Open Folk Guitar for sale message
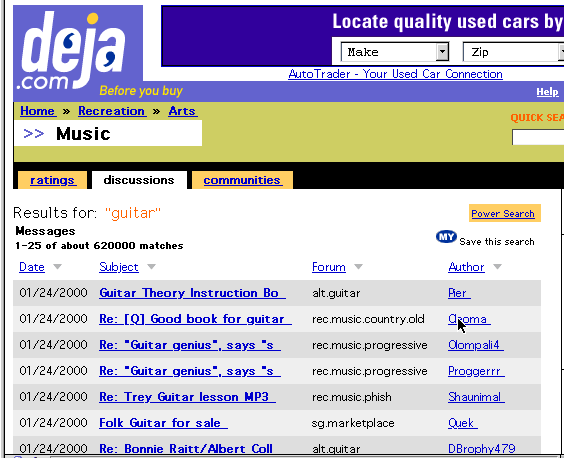Viewport: 564px width, 458px height. tap(163, 423)
